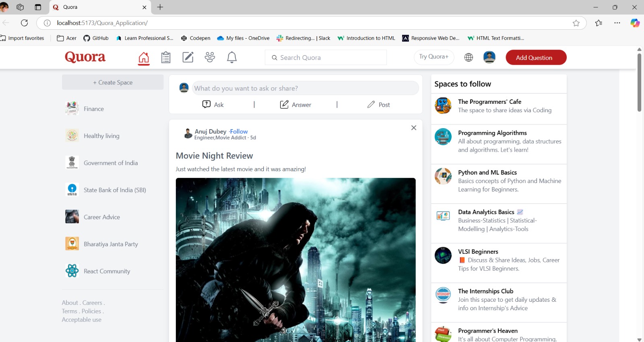This screenshot has width=644, height=342.
Task: Click the + Create Space button
Action: [113, 82]
